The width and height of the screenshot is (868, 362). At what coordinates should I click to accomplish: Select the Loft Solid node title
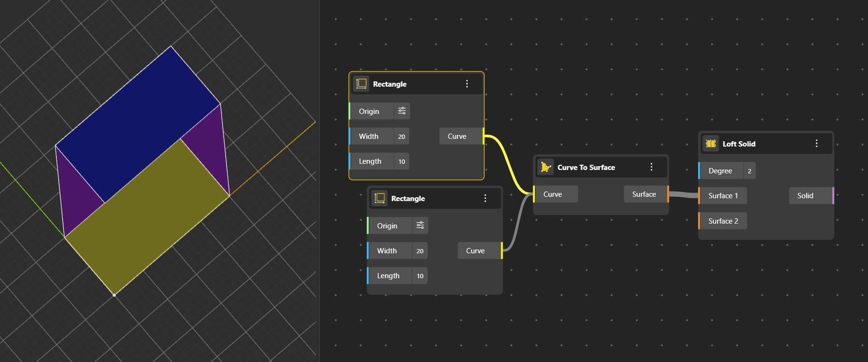[739, 144]
